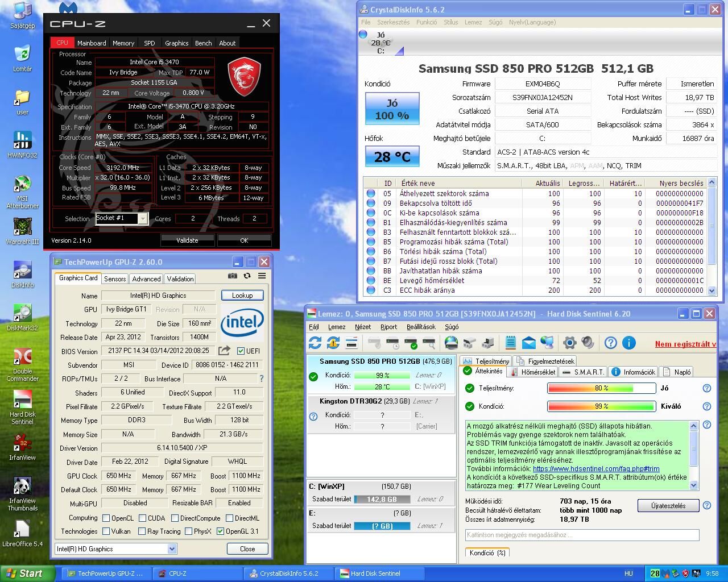Open LibreOffice 5.4 desktop icon

click(22, 533)
